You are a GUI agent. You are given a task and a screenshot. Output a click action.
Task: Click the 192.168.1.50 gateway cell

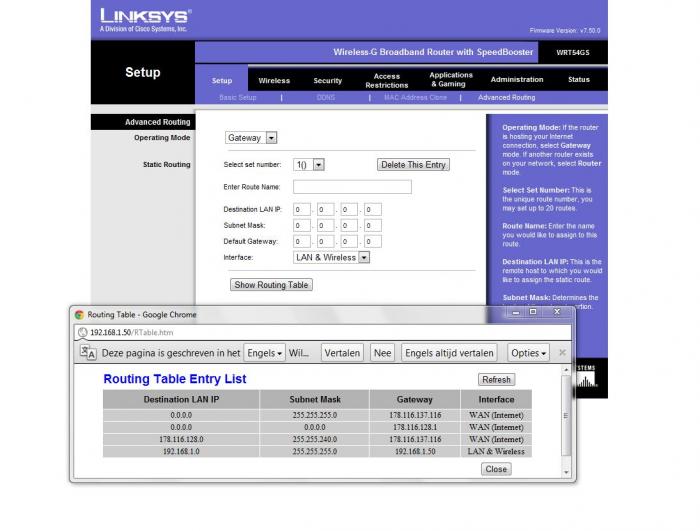pos(415,452)
